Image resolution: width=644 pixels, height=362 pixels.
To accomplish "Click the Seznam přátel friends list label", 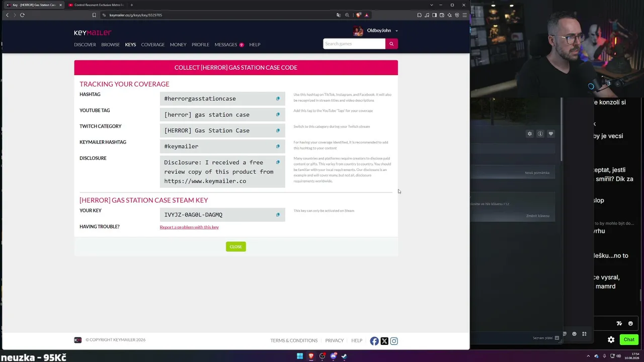I will (x=542, y=338).
